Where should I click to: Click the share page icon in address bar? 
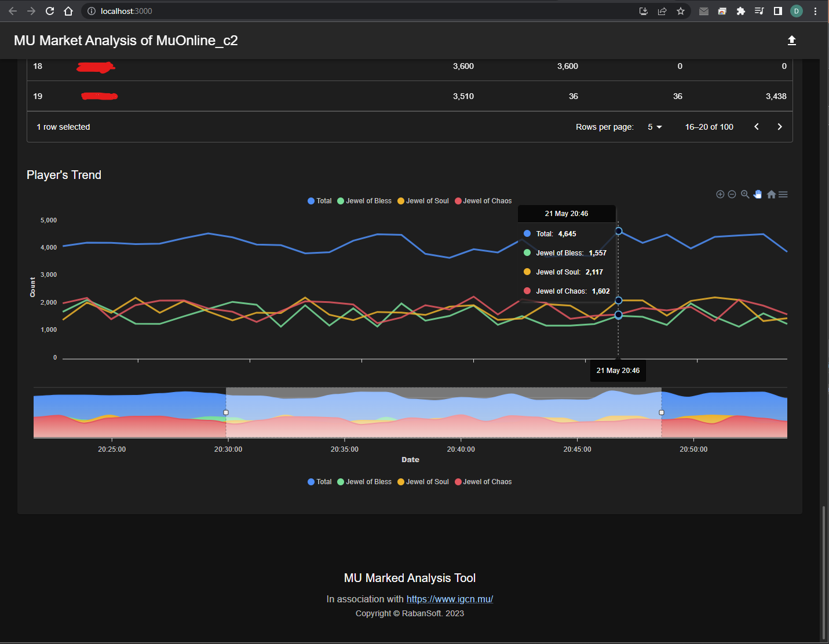pos(662,11)
